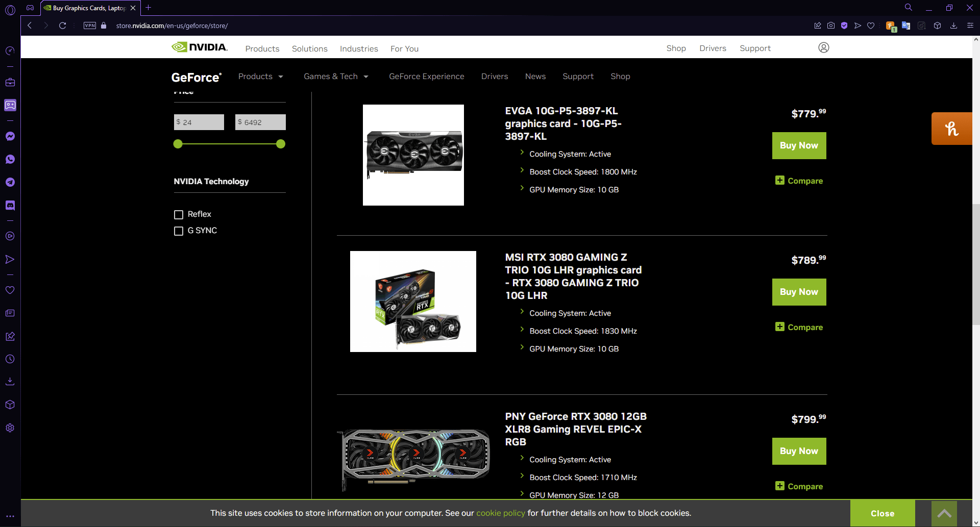
Task: Open Telegram in the sidebar
Action: pyautogui.click(x=10, y=182)
